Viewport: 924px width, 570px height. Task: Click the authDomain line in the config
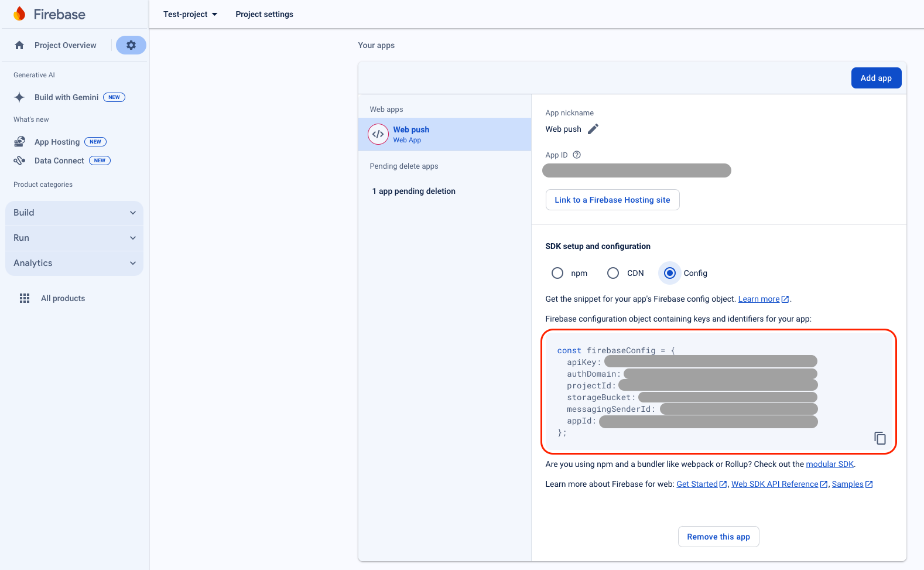[x=692, y=374]
